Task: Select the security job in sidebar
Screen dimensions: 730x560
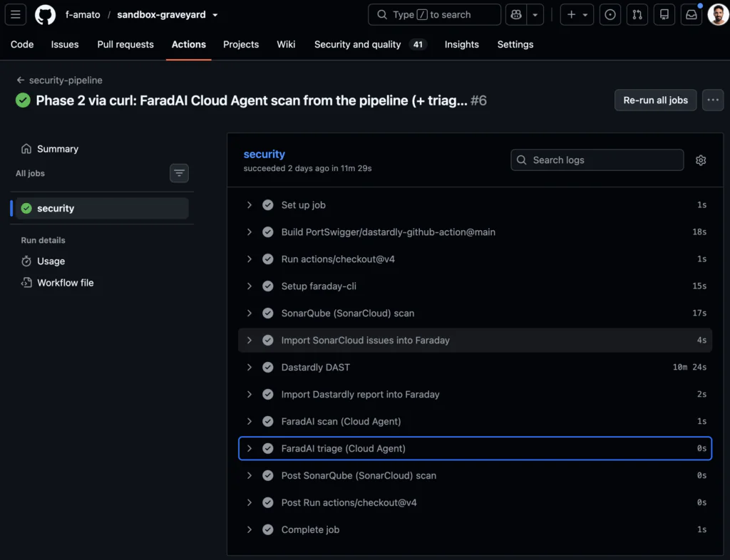Action: (x=102, y=208)
